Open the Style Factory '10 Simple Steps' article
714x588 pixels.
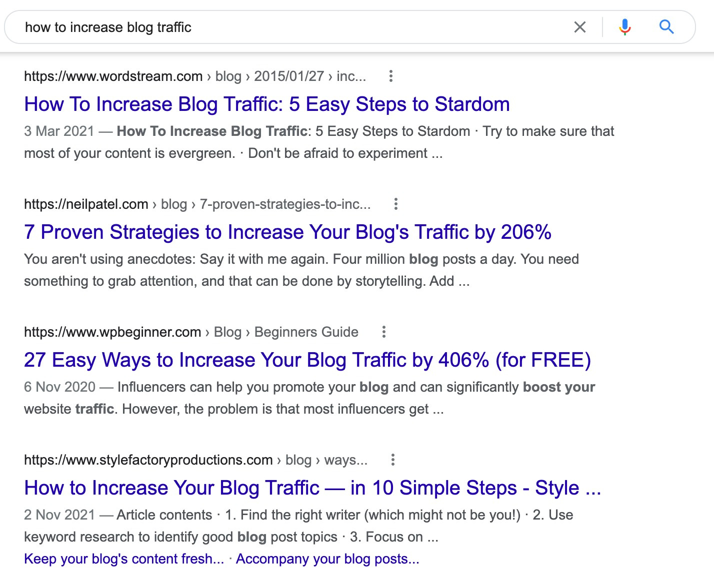[313, 488]
